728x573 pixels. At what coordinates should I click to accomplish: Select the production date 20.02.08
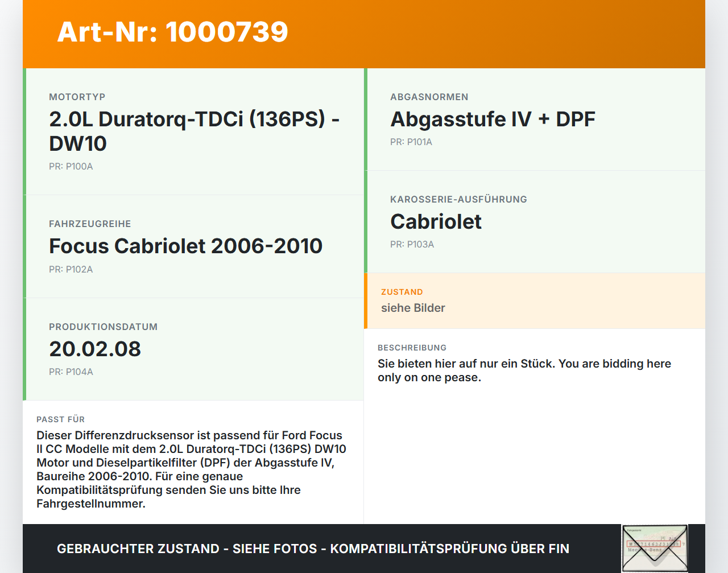pos(95,349)
